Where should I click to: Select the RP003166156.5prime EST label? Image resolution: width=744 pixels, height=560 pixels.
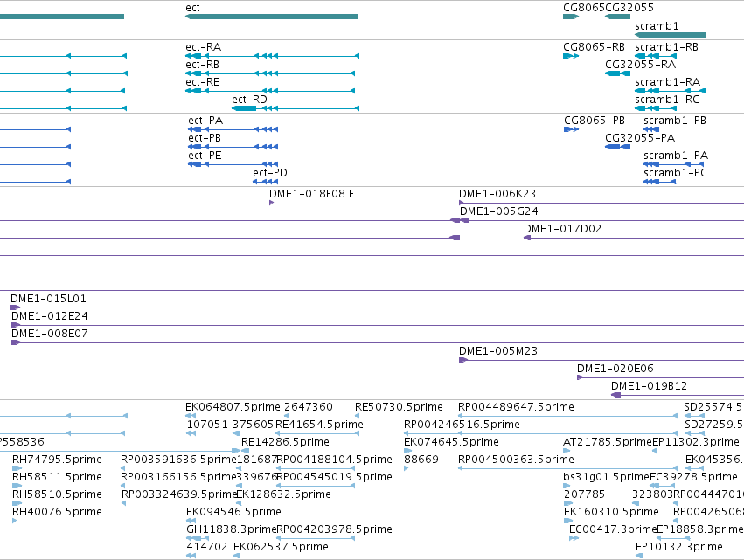pyautogui.click(x=178, y=478)
